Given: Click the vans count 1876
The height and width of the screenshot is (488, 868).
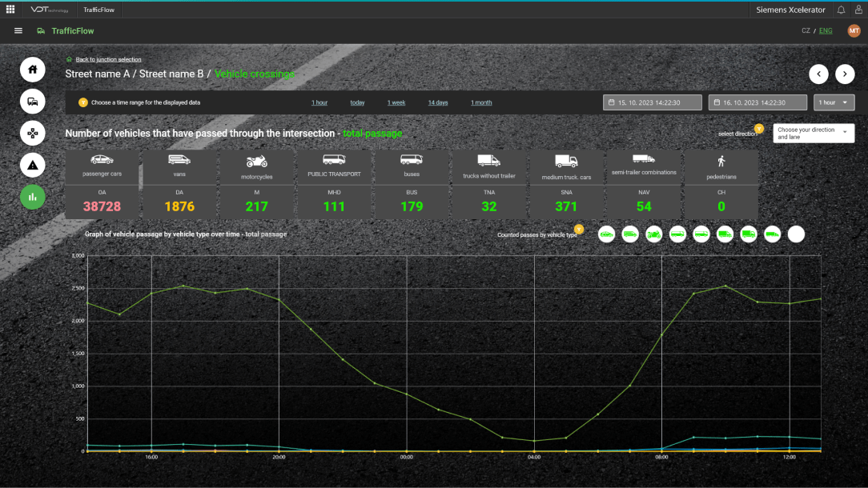Looking at the screenshot, I should (179, 206).
